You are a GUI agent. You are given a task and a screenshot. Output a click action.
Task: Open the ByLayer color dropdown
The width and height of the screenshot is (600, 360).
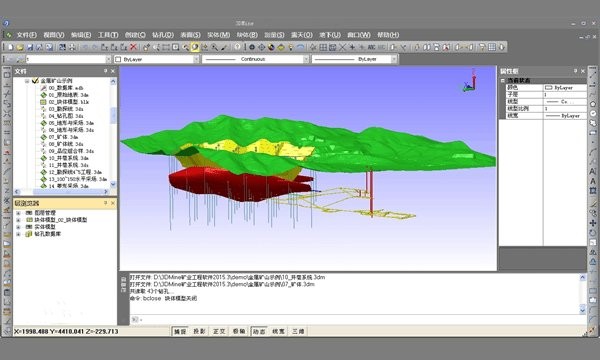click(196, 59)
